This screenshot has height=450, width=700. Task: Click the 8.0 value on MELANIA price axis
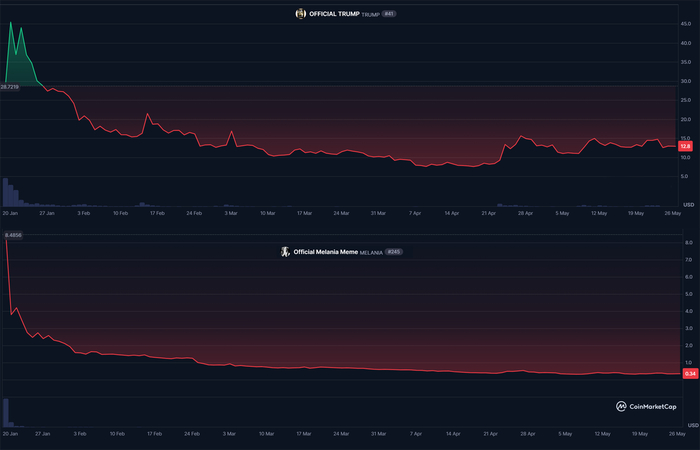[689, 242]
